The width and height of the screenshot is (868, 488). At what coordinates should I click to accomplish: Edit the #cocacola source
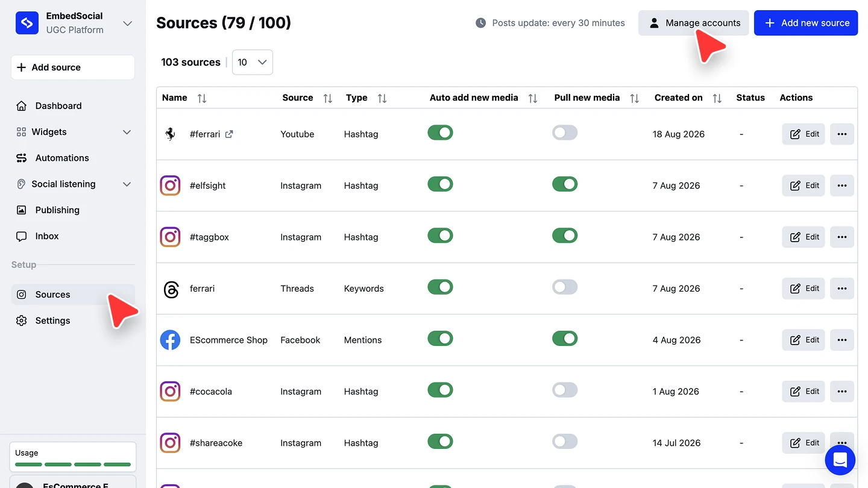(804, 392)
